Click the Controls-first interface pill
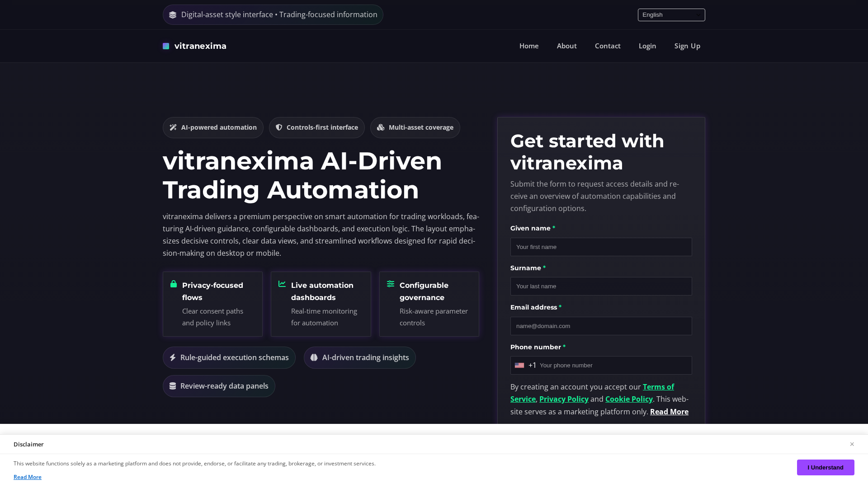The height and width of the screenshot is (488, 868). tap(316, 127)
